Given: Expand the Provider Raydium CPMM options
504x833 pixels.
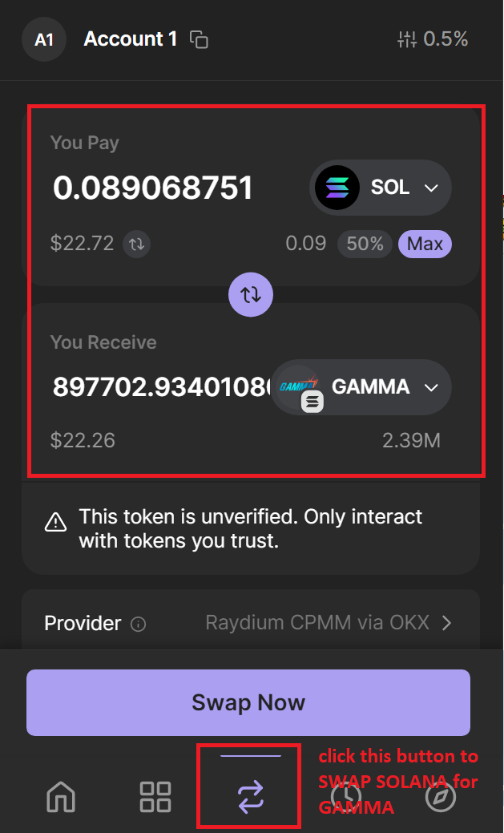Looking at the screenshot, I should (x=446, y=623).
